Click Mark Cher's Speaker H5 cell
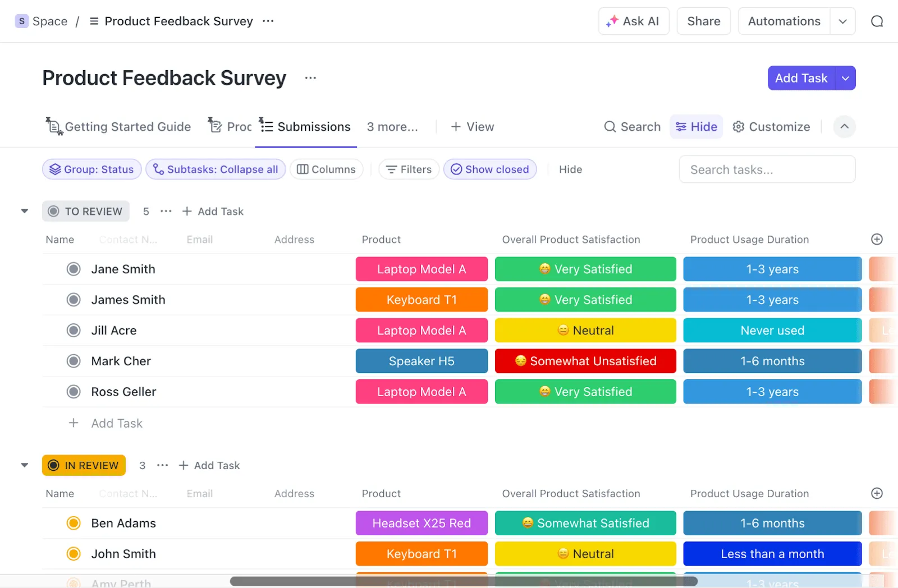The height and width of the screenshot is (588, 898). (421, 361)
